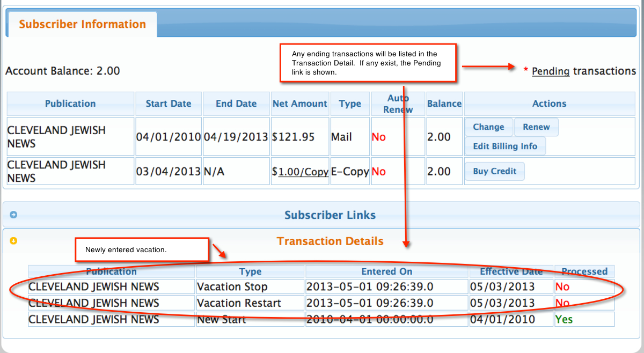Image resolution: width=644 pixels, height=353 pixels.
Task: Select the 04/19/2013 end date cell
Action: [x=236, y=137]
